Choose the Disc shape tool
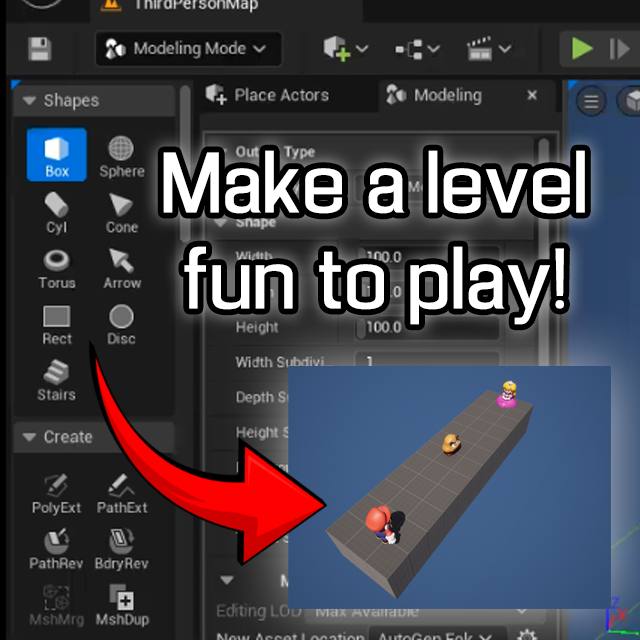The height and width of the screenshot is (640, 640). (x=121, y=323)
